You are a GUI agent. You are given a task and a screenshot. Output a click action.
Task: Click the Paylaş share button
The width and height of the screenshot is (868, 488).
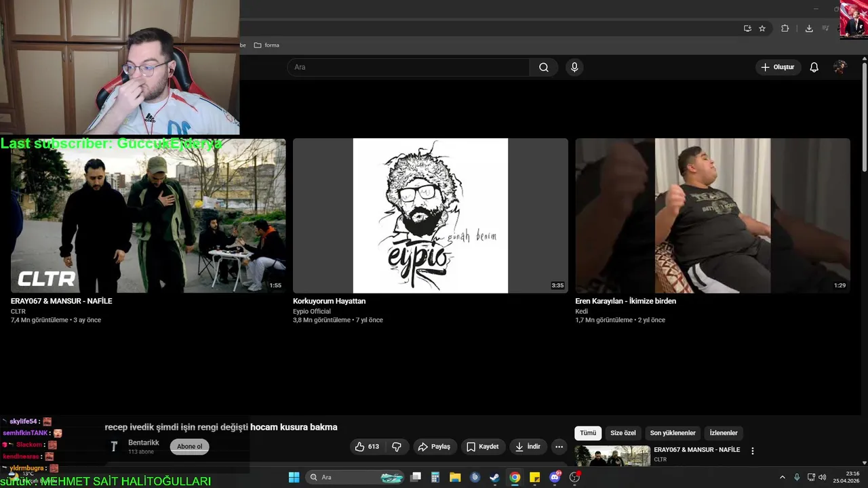[434, 447]
